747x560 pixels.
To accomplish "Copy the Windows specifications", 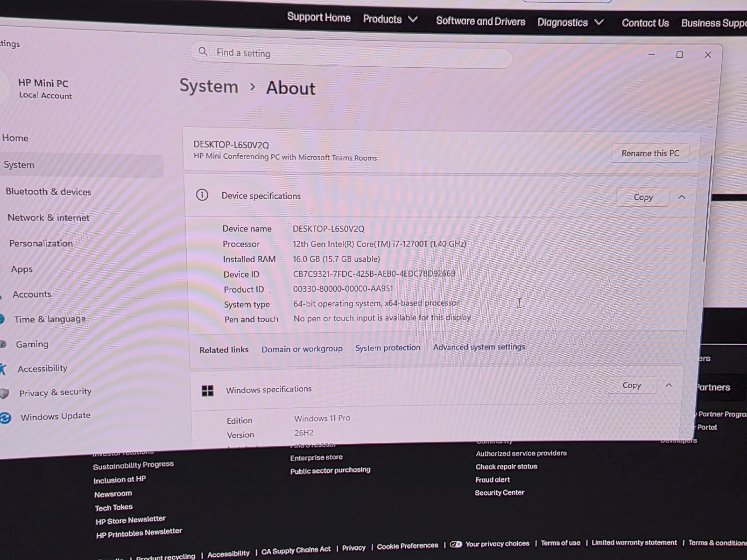I will click(632, 385).
